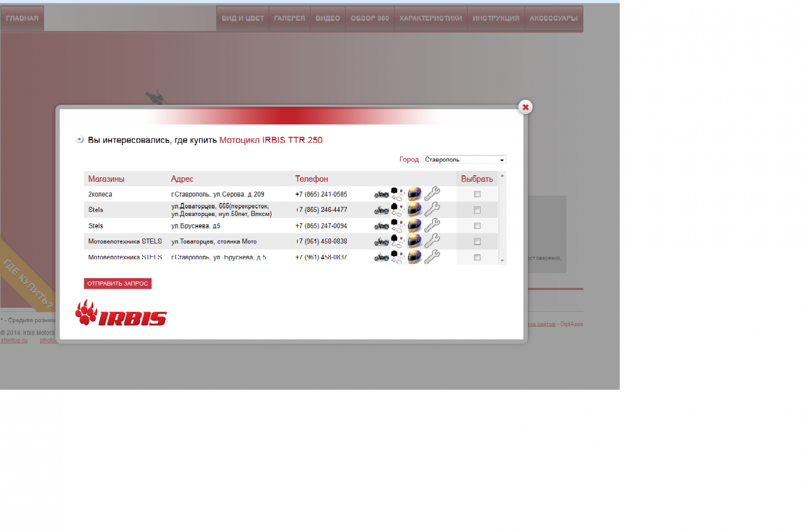Click motorcycle icon for Stels on ул.Доваторцев
This screenshot has height=532, width=802.
(x=381, y=210)
